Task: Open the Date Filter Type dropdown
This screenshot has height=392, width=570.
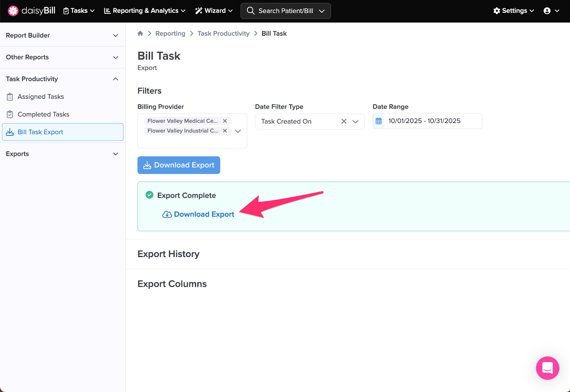Action: click(356, 122)
